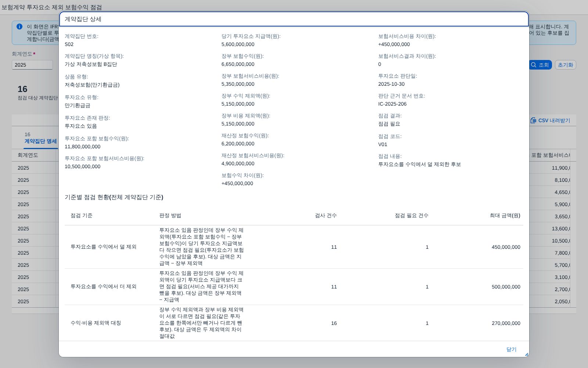The width and height of the screenshot is (588, 368).
Task: Click the 저축성보험(만기환급금) product type value
Action: 92,85
